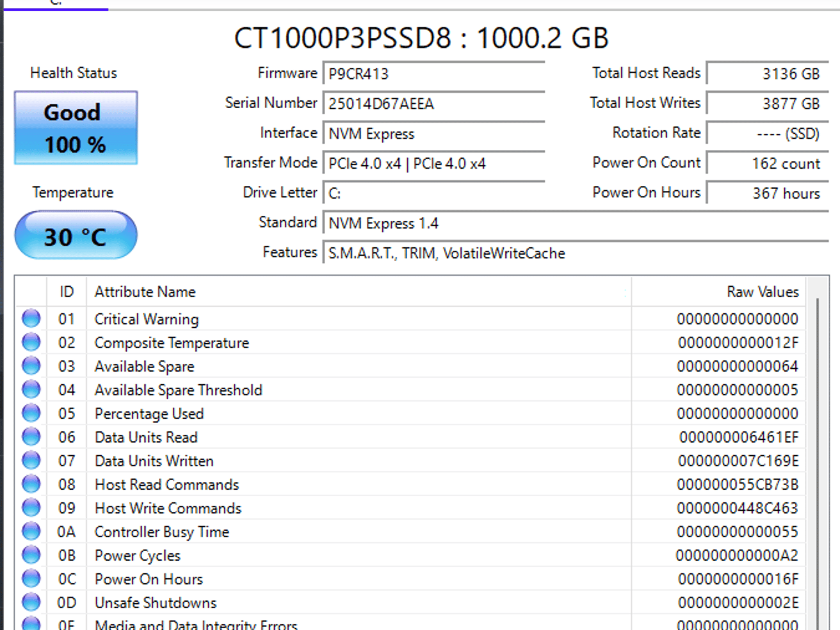Click raw value 000000000000A2
Viewport: 840px width, 630px height.
click(737, 556)
